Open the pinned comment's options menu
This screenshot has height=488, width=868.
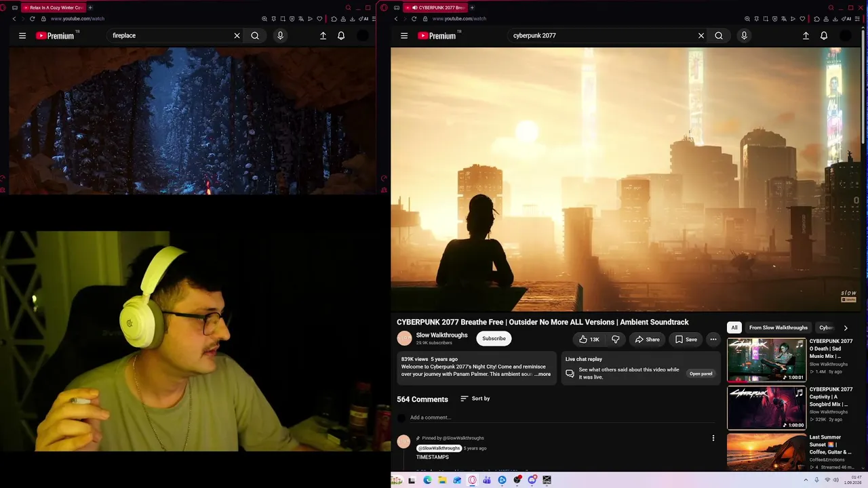713,439
